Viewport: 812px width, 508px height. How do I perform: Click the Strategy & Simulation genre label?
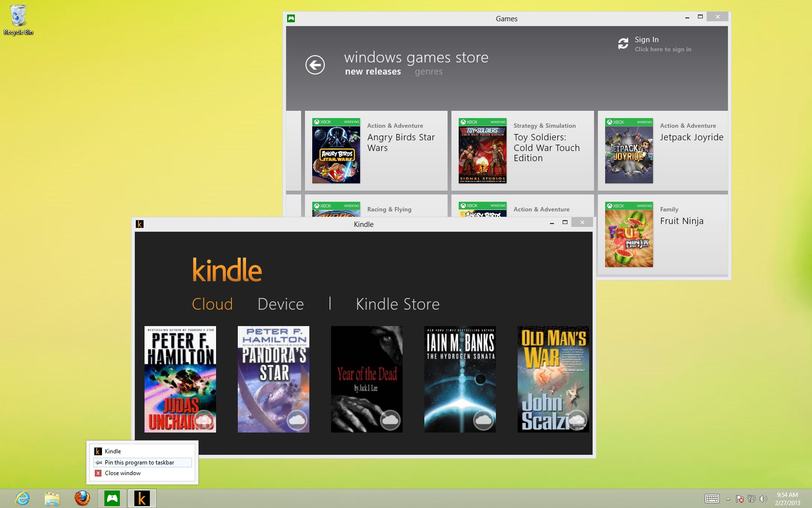point(545,126)
